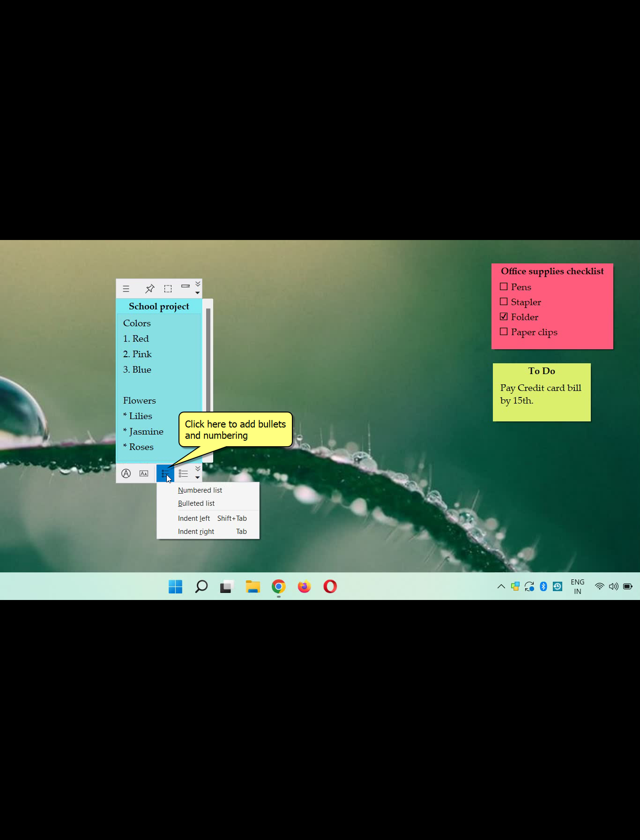Screen dimensions: 640x840
Task: Click the School project note title
Action: tap(159, 306)
